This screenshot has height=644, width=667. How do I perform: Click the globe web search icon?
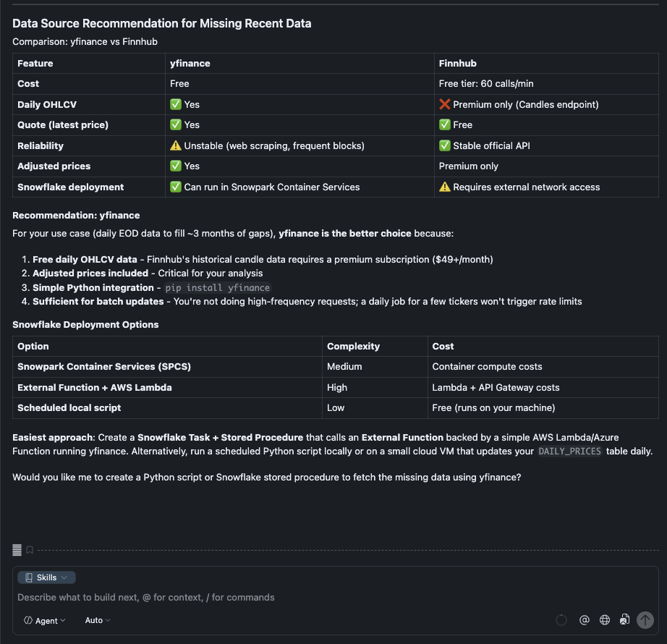click(605, 620)
